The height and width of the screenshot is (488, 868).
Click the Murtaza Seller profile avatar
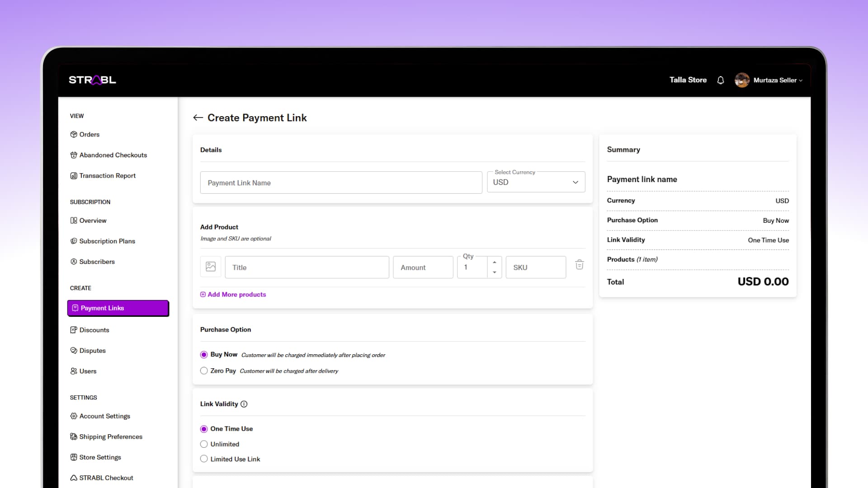click(x=742, y=80)
